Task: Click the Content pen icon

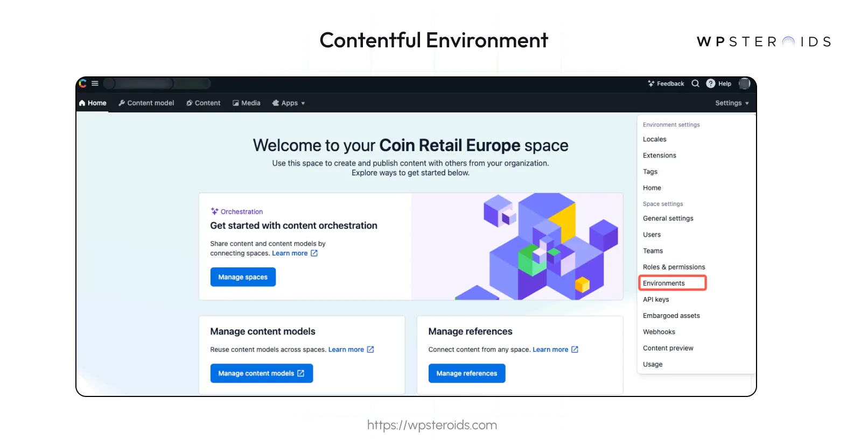Action: [x=190, y=103]
